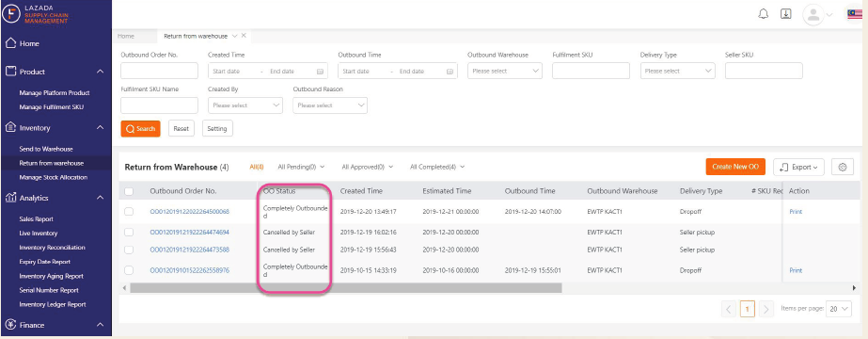Open Inventory Ledger Report in sidebar
The image size is (868, 339).
click(x=53, y=305)
